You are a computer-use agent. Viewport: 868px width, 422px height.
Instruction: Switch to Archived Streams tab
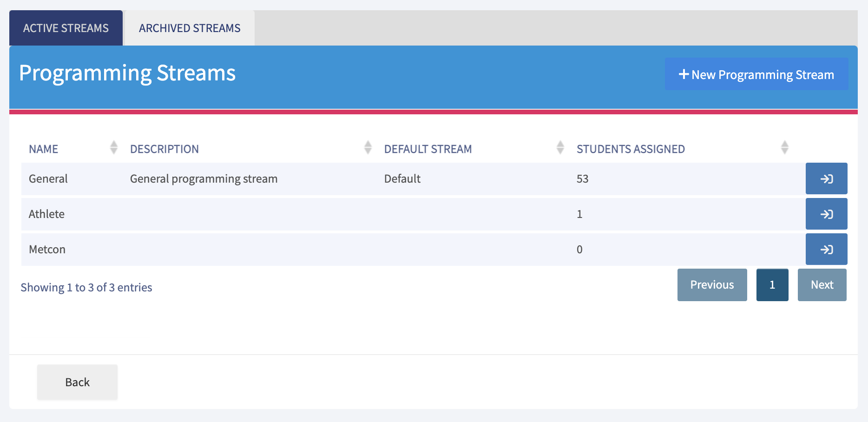[190, 28]
